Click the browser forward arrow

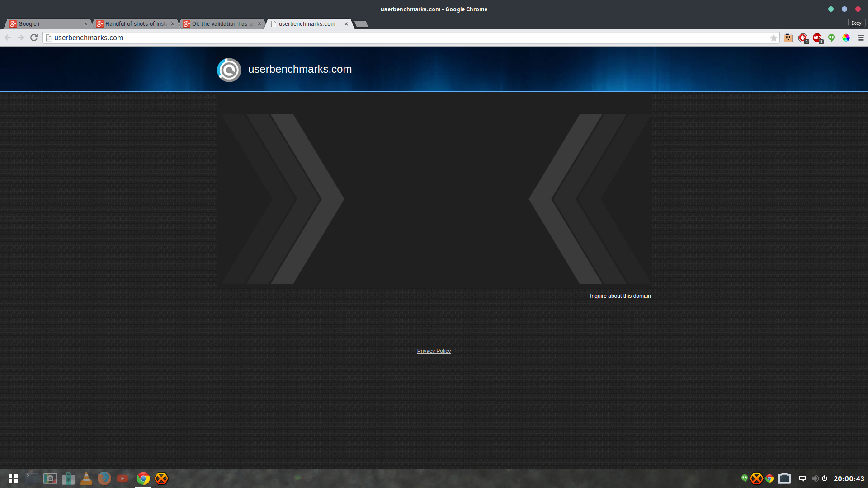pyautogui.click(x=21, y=38)
